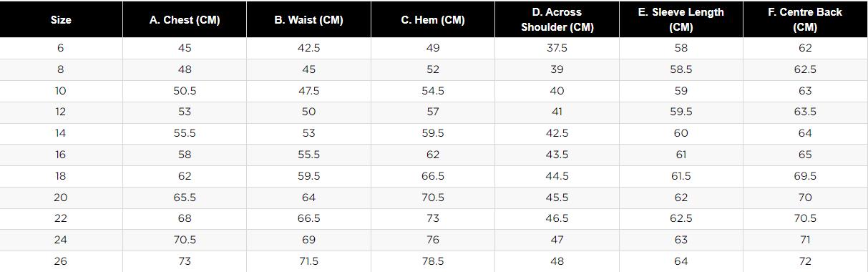Click hem value 66.5 for size 18
This screenshot has height=272, width=868.
[x=433, y=176]
